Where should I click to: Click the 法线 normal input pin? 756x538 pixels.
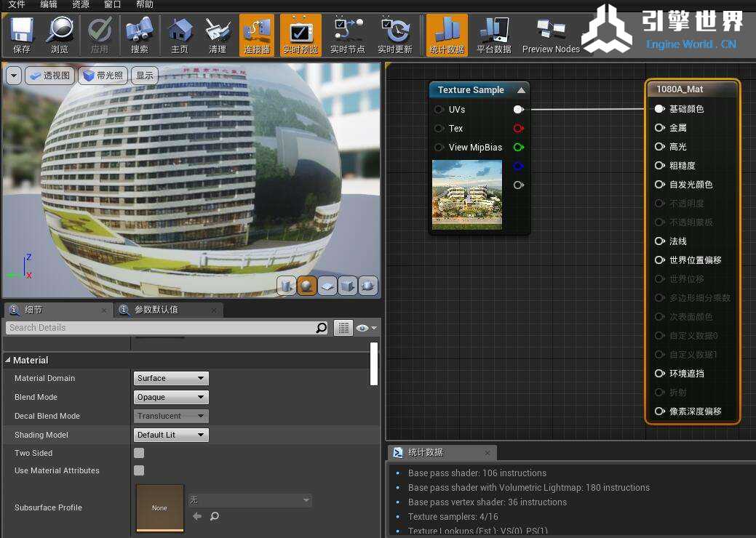click(659, 241)
